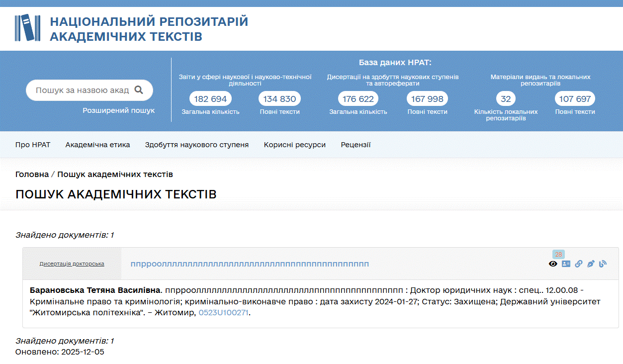Image resolution: width=623 pixels, height=364 pixels.
Task: Click the Дисертація докторська type label
Action: click(72, 264)
